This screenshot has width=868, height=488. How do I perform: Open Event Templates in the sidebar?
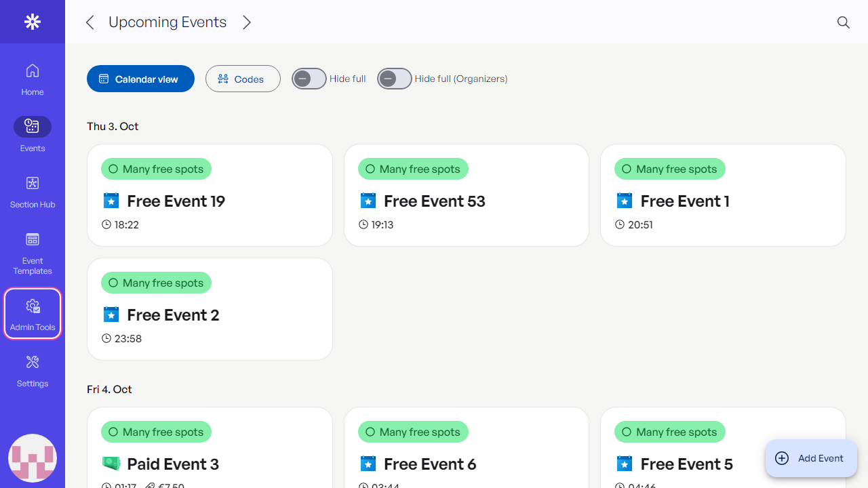pyautogui.click(x=32, y=253)
